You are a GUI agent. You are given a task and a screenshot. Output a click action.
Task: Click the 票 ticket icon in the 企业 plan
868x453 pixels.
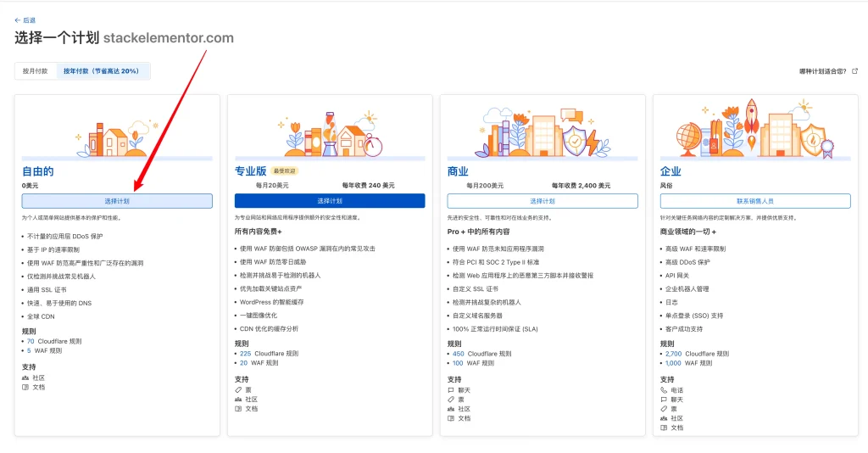click(664, 409)
